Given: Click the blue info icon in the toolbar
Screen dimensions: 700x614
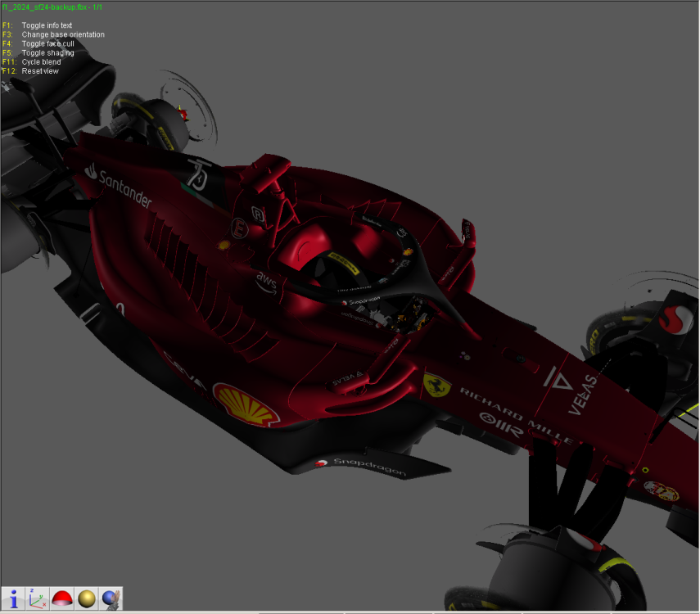Looking at the screenshot, I should pyautogui.click(x=12, y=598).
